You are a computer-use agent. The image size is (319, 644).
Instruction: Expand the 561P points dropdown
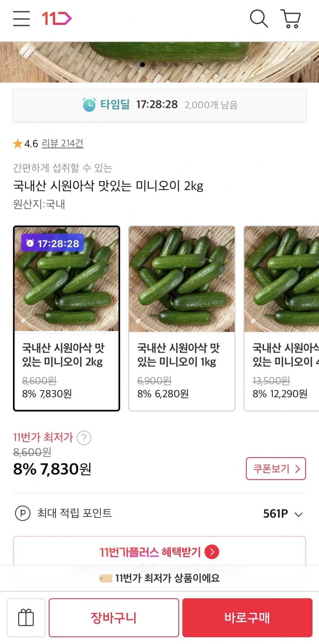[283, 513]
